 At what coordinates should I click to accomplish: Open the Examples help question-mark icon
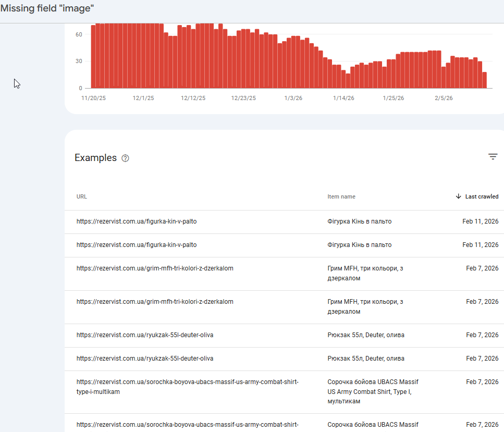click(125, 158)
